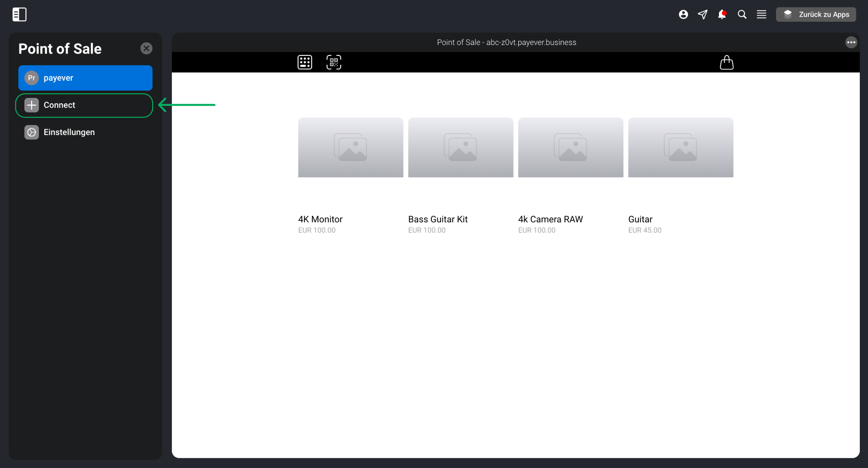
Task: Open the QR code scanner icon
Action: click(334, 62)
